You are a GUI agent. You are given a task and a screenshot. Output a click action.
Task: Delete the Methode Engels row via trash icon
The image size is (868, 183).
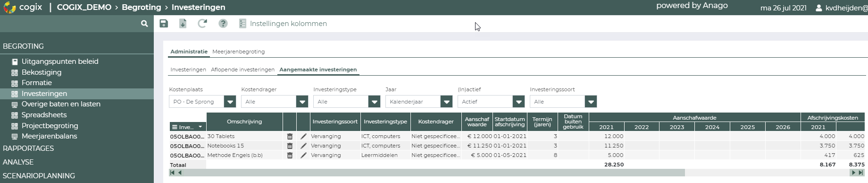point(290,155)
